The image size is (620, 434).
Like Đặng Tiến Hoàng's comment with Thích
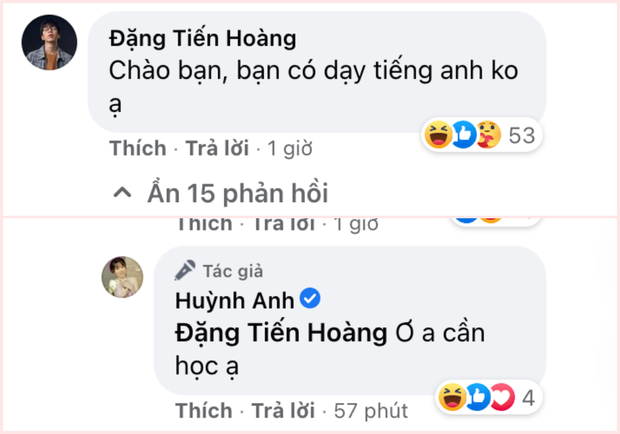(x=138, y=149)
